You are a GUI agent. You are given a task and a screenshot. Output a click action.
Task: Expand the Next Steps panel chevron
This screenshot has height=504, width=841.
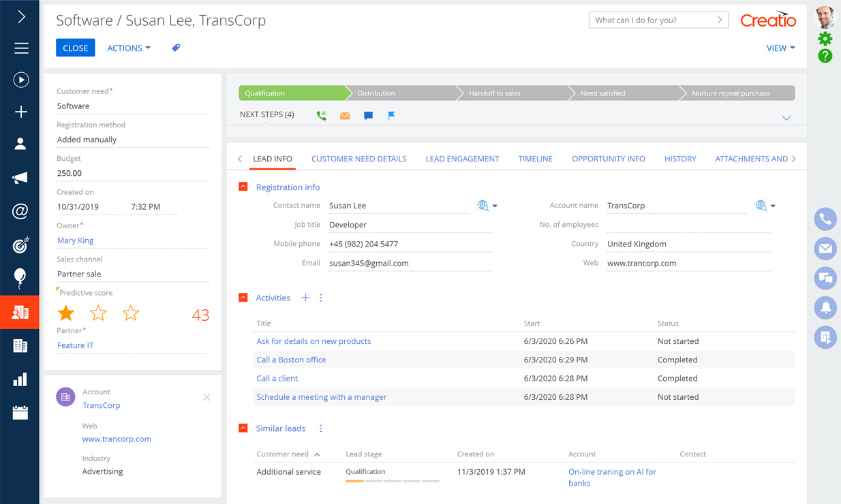[786, 118]
